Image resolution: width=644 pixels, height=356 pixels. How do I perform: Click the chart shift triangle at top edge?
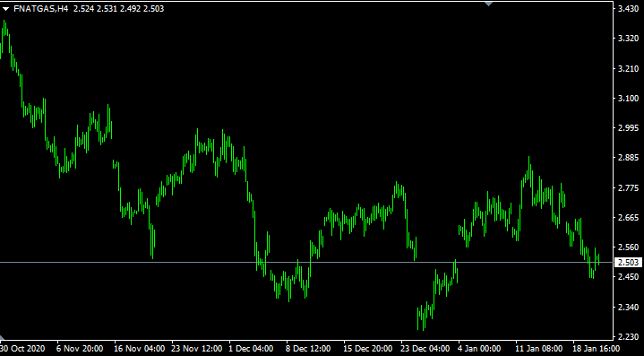click(x=488, y=4)
